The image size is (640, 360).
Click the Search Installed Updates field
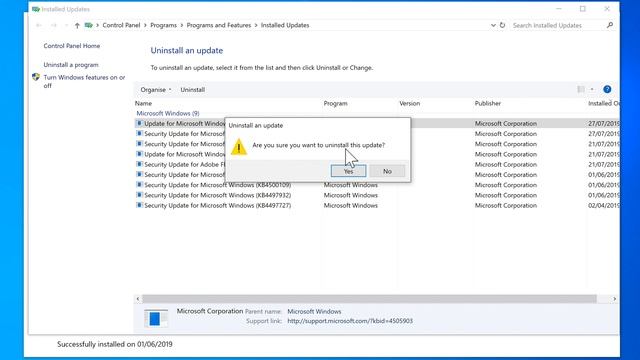point(558,25)
